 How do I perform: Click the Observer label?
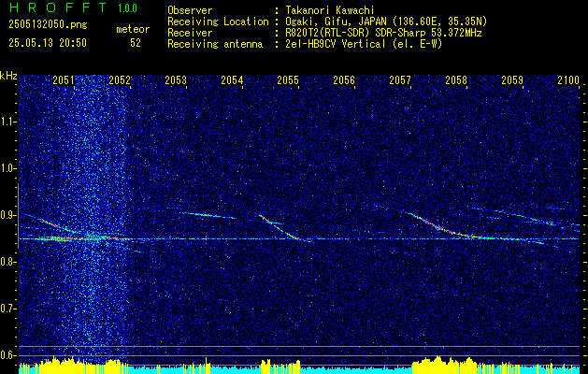(x=190, y=11)
